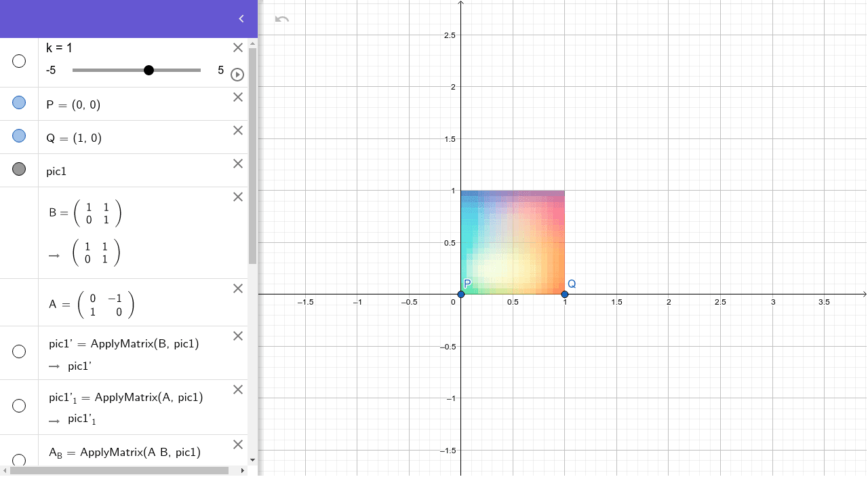Screen dimensions: 868x477
Task: Hide the pic1 image via its circle toggle
Action: (19, 170)
